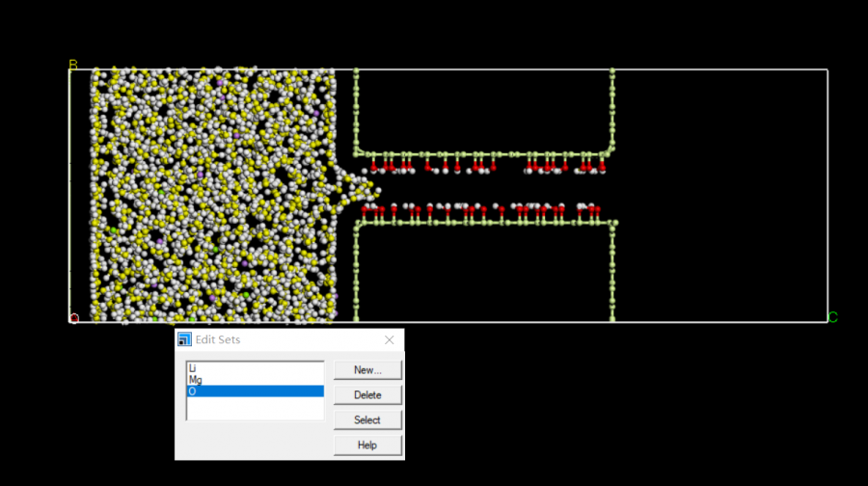
Task: Click the dense yellow-white atom cluster
Action: coord(212,193)
